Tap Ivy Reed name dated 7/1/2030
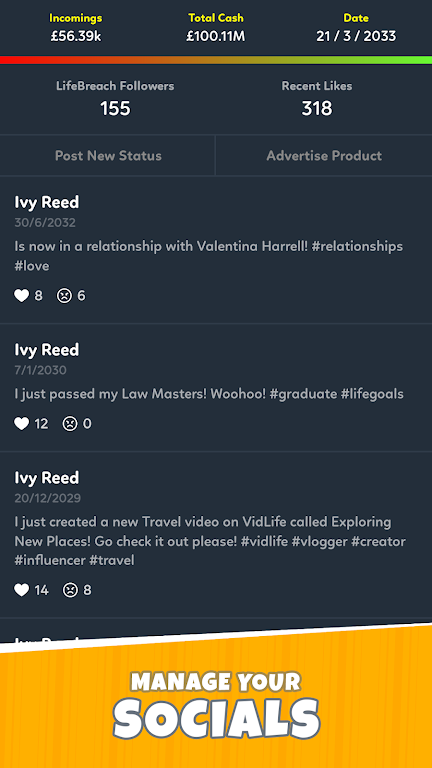 click(x=47, y=350)
